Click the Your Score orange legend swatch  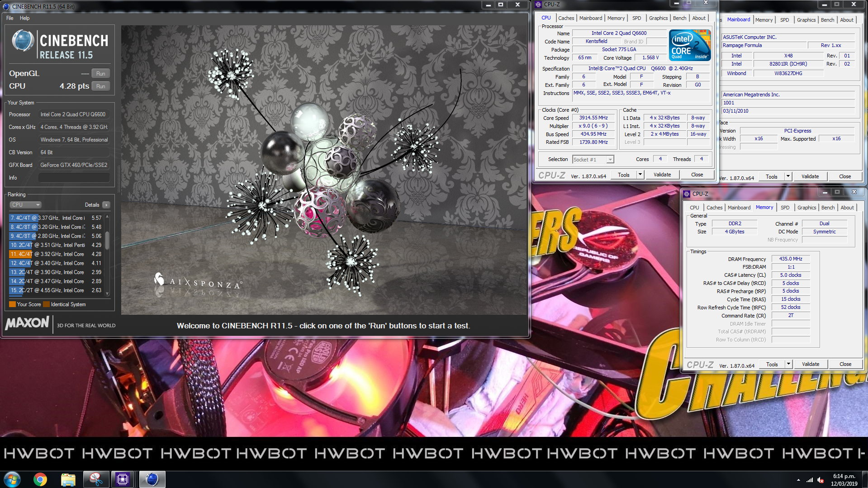pyautogui.click(x=13, y=304)
